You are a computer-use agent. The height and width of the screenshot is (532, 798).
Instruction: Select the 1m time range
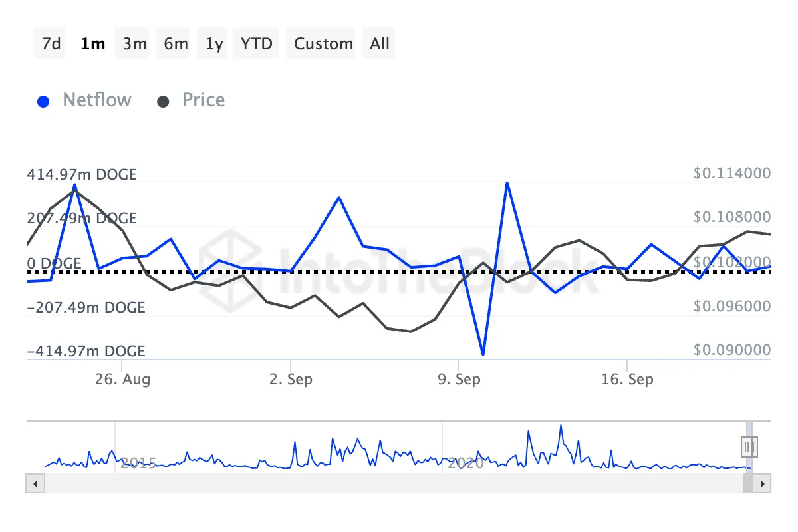pyautogui.click(x=92, y=44)
